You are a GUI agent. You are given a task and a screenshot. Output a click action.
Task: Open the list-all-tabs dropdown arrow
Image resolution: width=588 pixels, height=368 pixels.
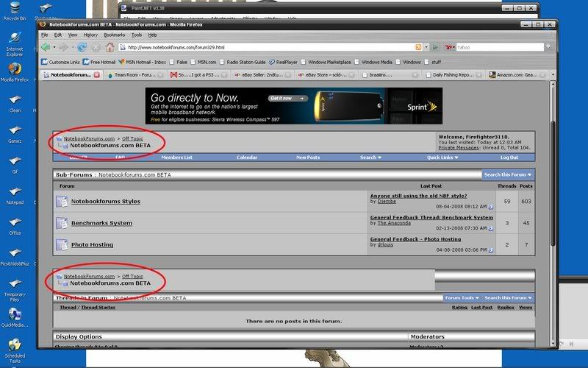point(553,75)
